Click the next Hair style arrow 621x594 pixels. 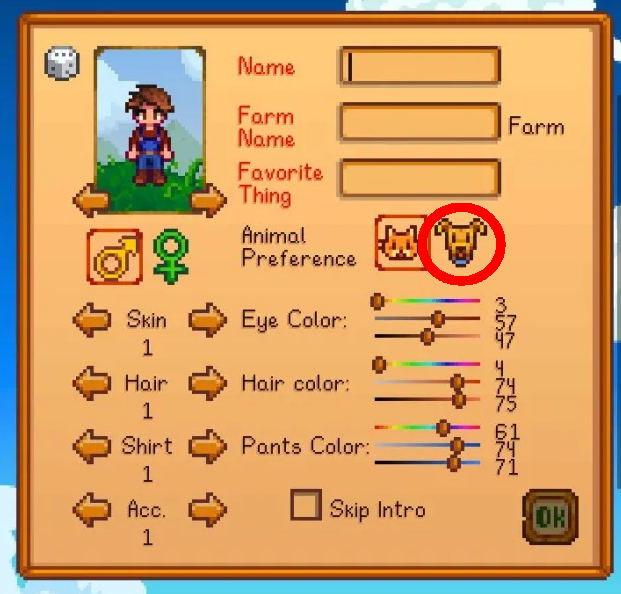tap(208, 383)
